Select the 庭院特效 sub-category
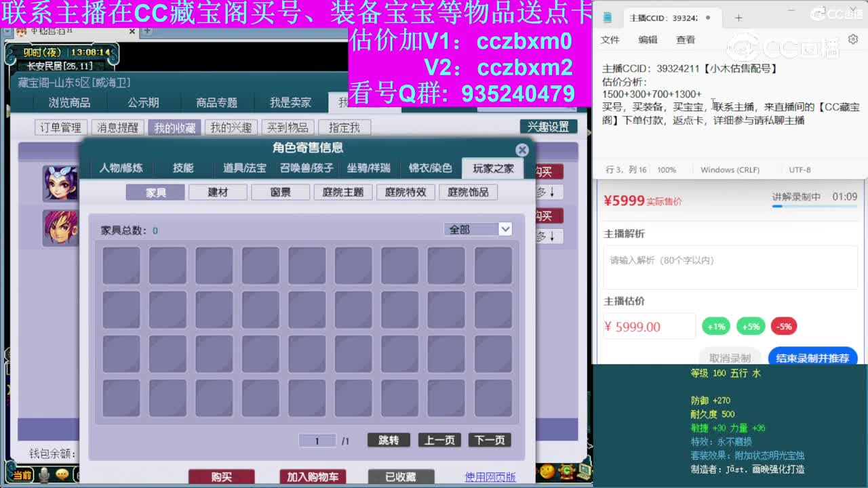The width and height of the screenshot is (868, 488). click(406, 192)
